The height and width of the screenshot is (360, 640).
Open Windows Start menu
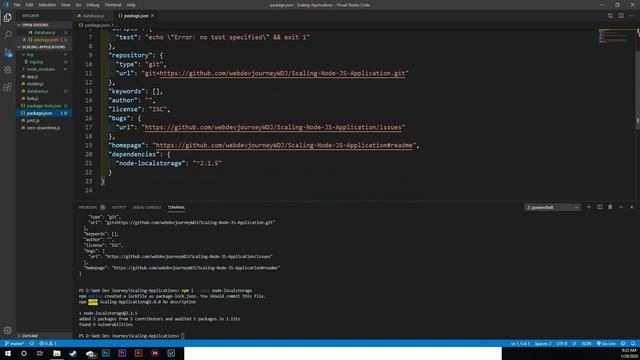[8, 353]
